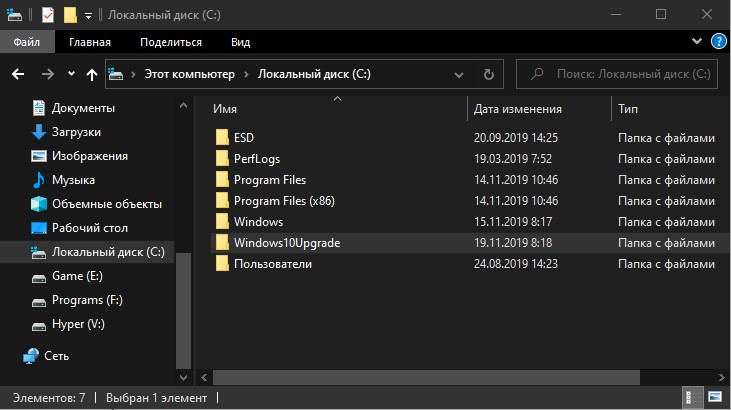
Task: Select Рабочий стол in navigation pane
Action: [x=90, y=228]
